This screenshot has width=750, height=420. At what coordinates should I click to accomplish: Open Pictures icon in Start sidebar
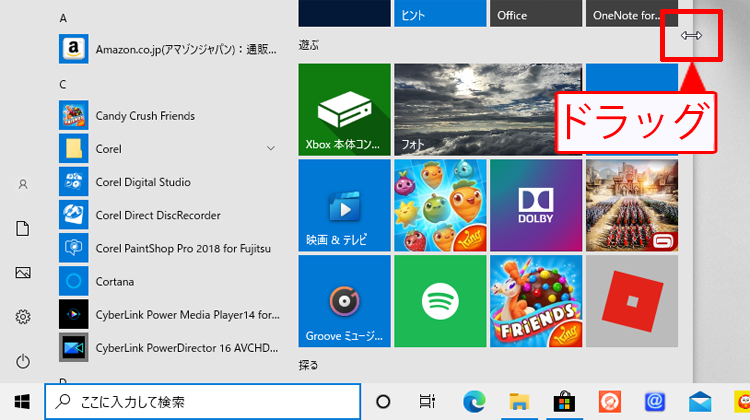click(22, 273)
